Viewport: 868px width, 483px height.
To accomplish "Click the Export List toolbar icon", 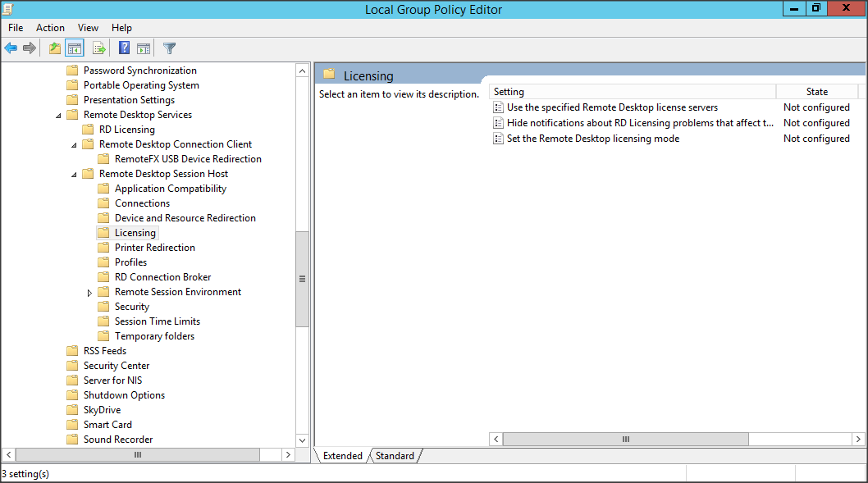I will pos(99,48).
